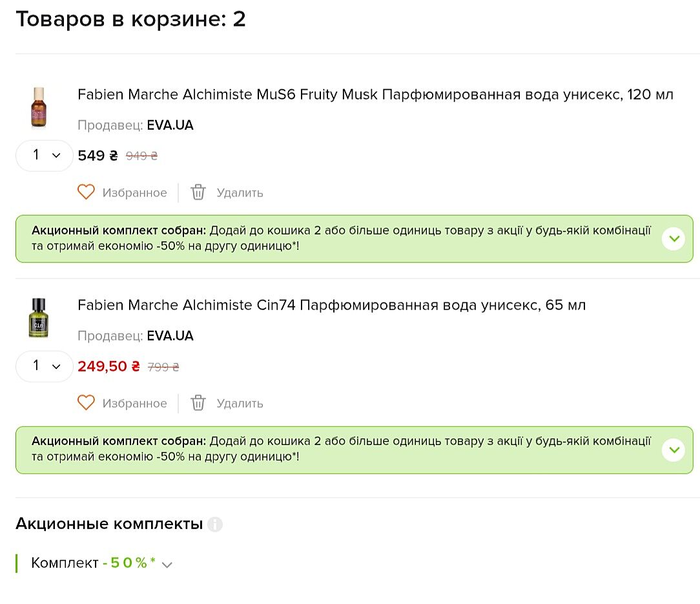
Task: Expand the Комплект -50% section
Action: (167, 565)
